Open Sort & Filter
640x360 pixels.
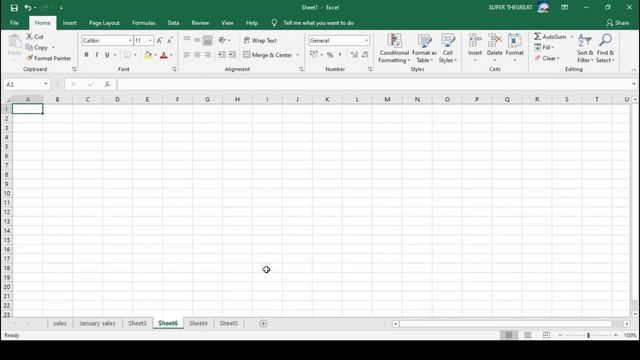[x=585, y=48]
